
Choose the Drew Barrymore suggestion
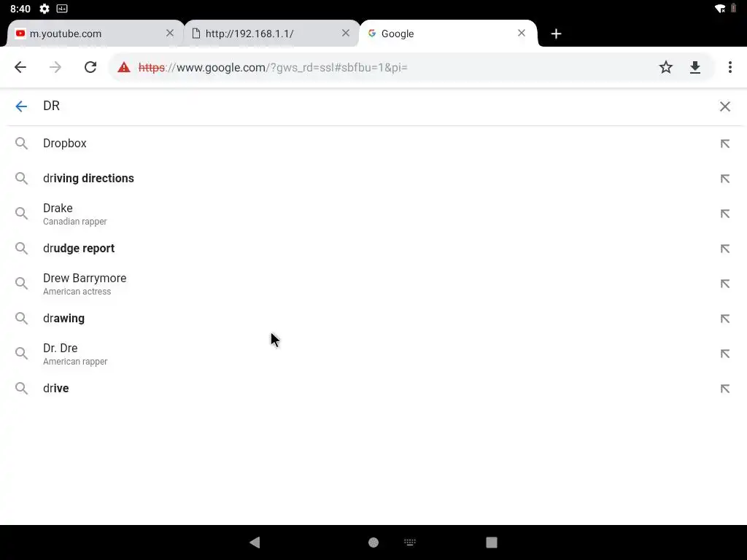click(373, 284)
